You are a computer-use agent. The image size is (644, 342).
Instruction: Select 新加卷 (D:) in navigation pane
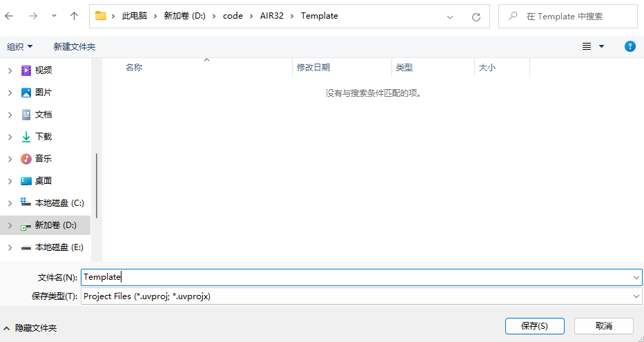click(56, 225)
